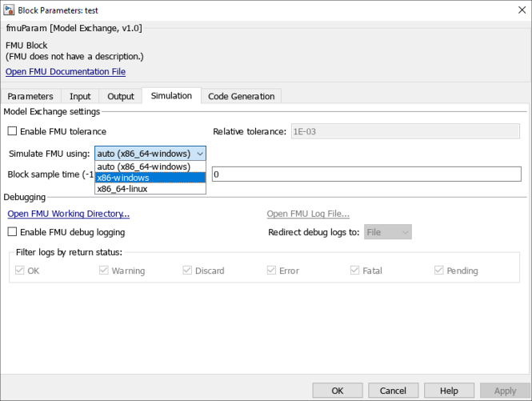Choose x86-windows from the list
The width and height of the screenshot is (532, 401).
point(150,178)
